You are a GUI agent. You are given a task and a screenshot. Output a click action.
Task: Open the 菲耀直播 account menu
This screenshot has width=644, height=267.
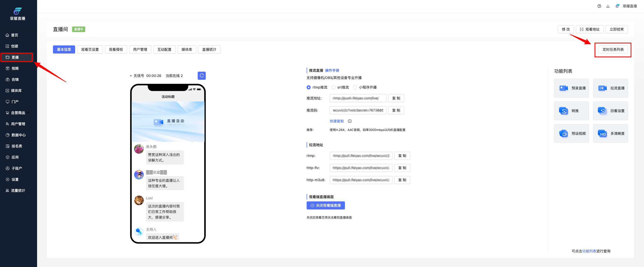[626, 6]
